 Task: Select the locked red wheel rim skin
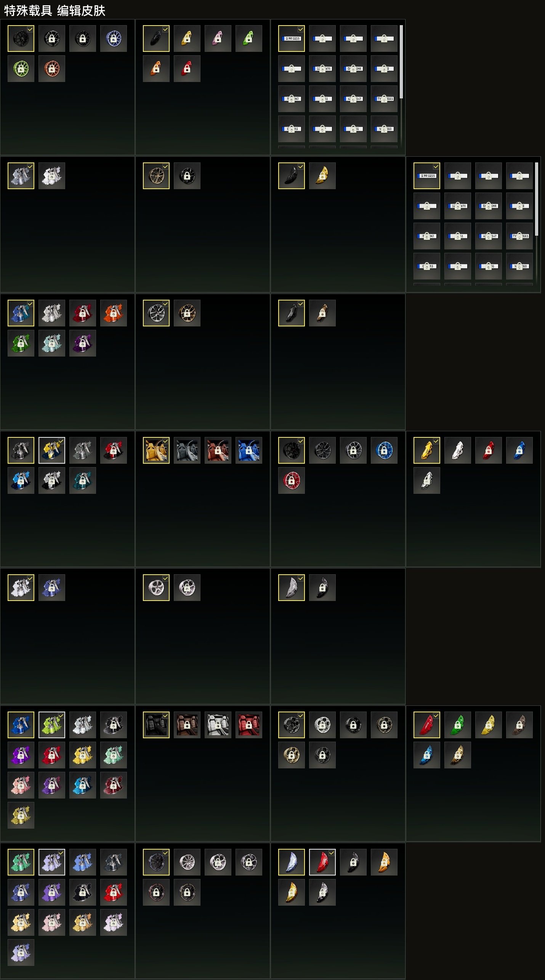292,480
